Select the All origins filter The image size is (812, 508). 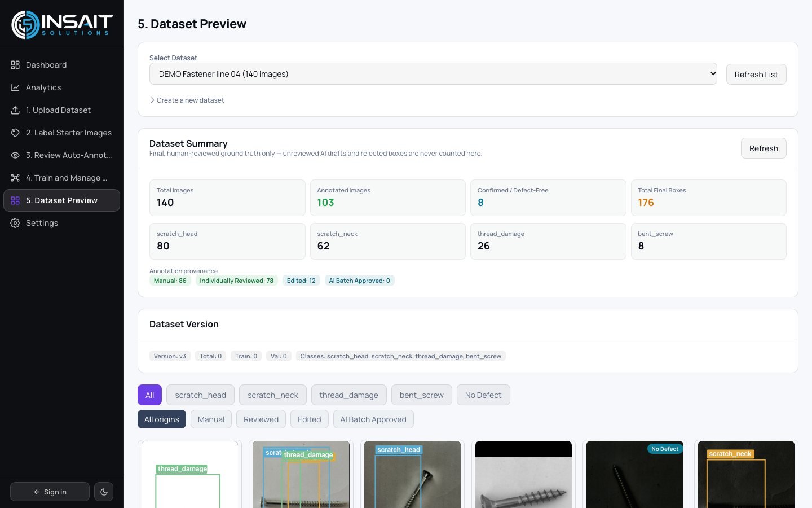[x=162, y=419]
